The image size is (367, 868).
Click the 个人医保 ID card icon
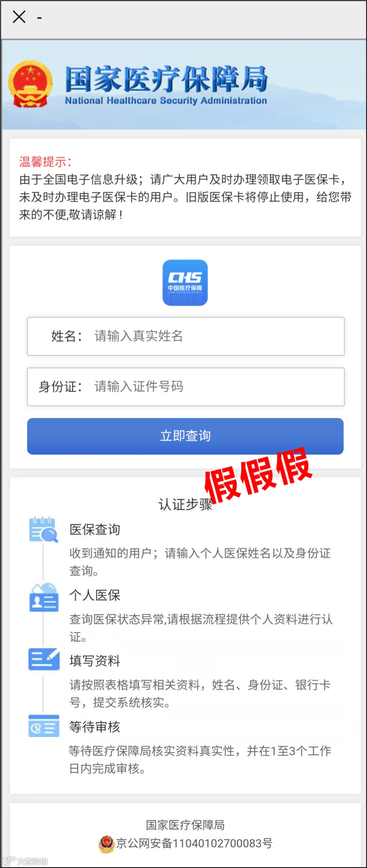[44, 597]
